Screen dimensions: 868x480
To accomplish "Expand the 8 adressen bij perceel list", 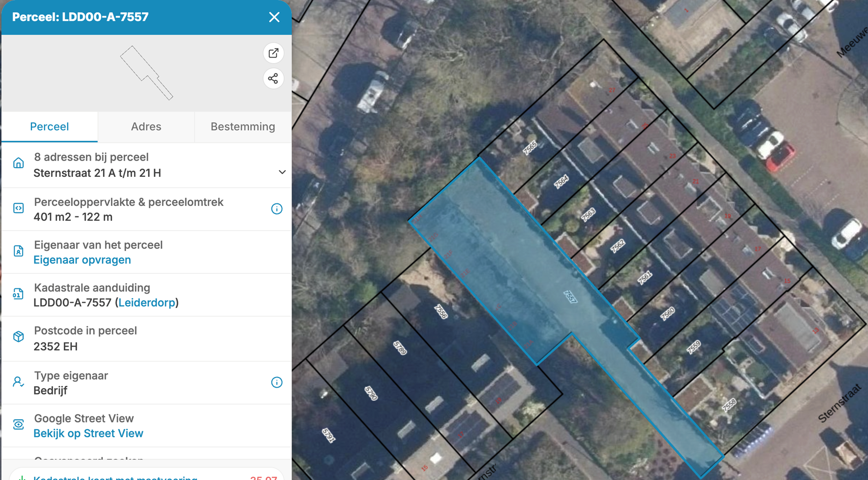I will [x=282, y=172].
